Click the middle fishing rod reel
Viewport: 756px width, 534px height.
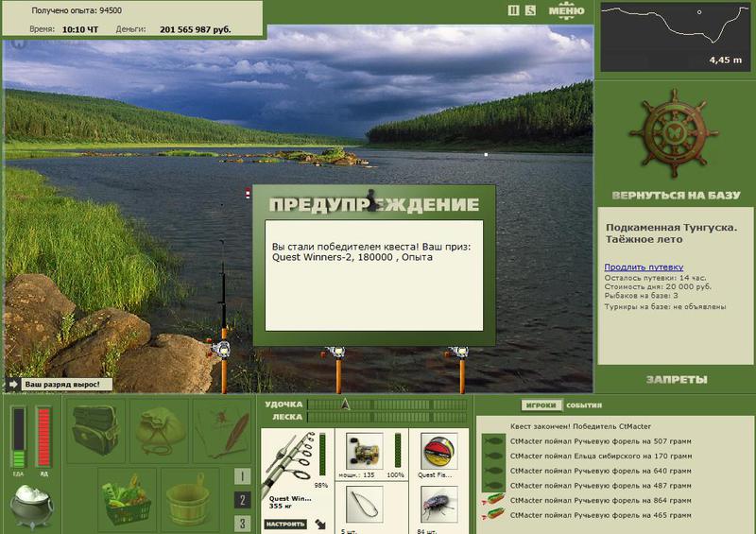coord(335,353)
